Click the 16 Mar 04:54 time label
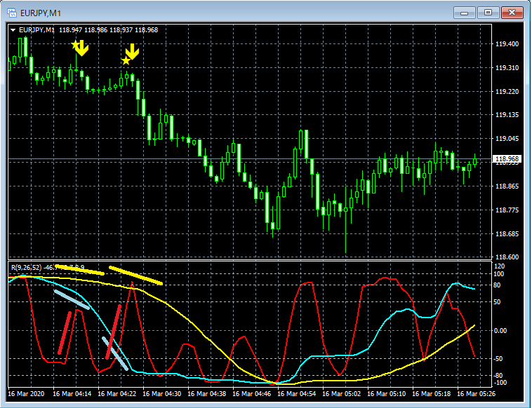532x408 pixels. click(x=297, y=394)
